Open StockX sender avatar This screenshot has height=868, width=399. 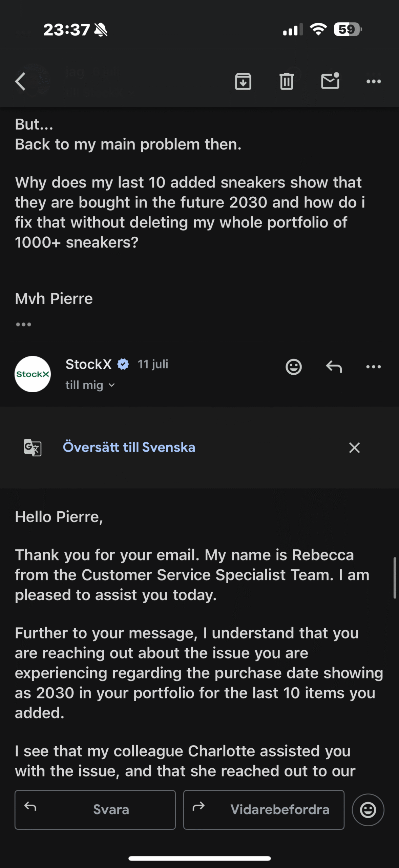[x=33, y=374]
